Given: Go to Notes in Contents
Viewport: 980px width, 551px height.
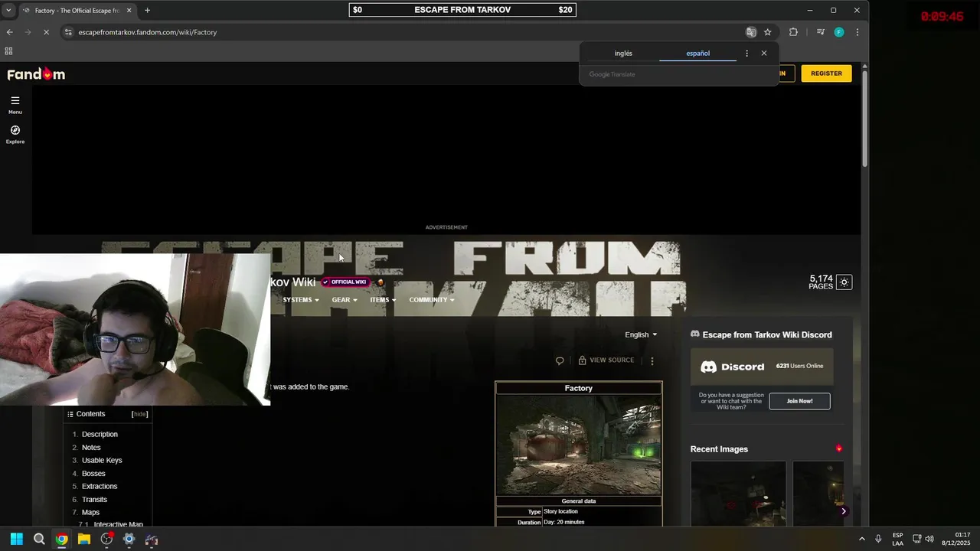Looking at the screenshot, I should pos(91,448).
